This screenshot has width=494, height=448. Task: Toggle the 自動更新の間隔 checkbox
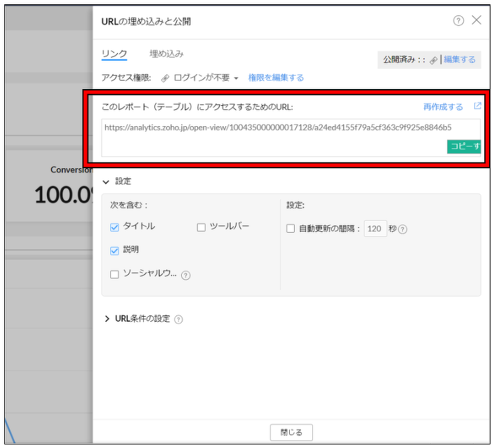point(291,228)
